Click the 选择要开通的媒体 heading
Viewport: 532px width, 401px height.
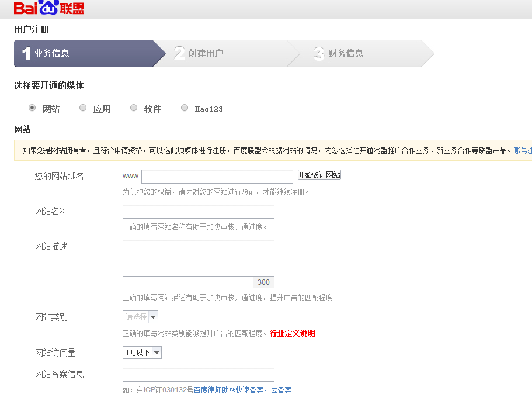coord(49,85)
